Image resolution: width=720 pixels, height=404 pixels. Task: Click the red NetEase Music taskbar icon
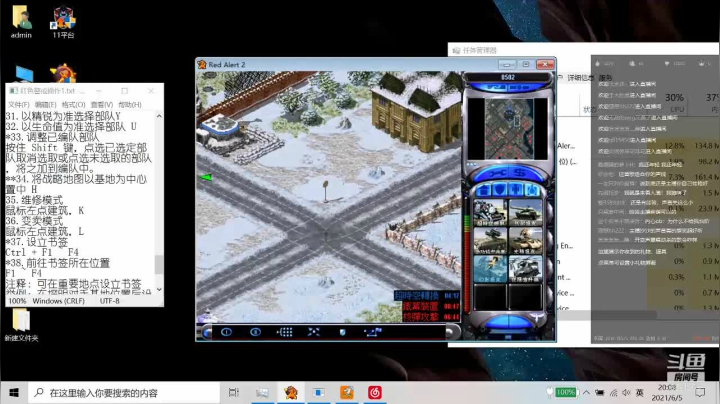(375, 393)
